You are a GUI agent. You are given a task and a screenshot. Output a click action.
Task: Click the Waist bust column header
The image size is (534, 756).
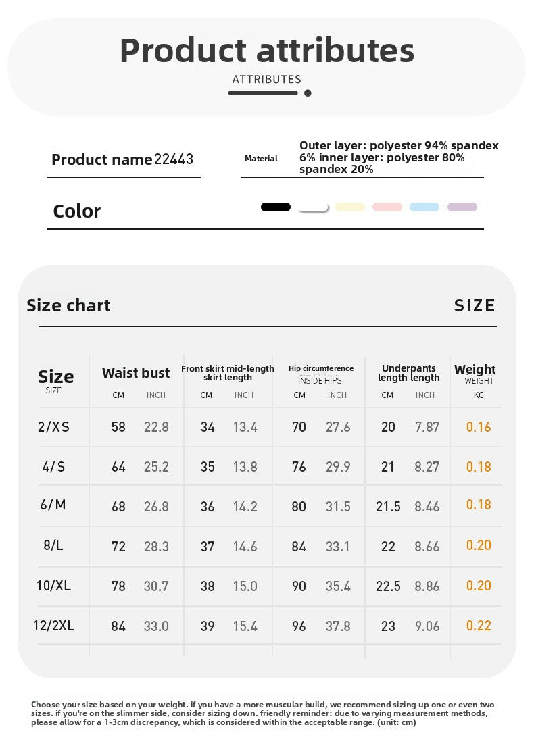tap(136, 373)
